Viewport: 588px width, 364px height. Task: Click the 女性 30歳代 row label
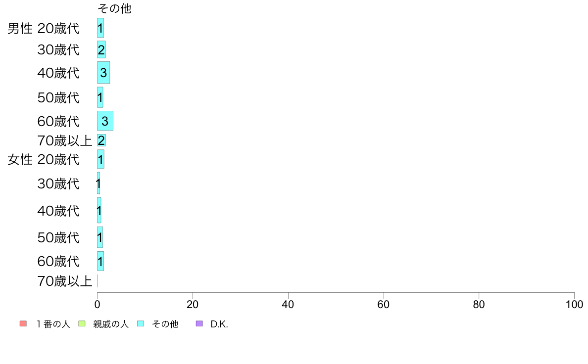[x=58, y=183]
